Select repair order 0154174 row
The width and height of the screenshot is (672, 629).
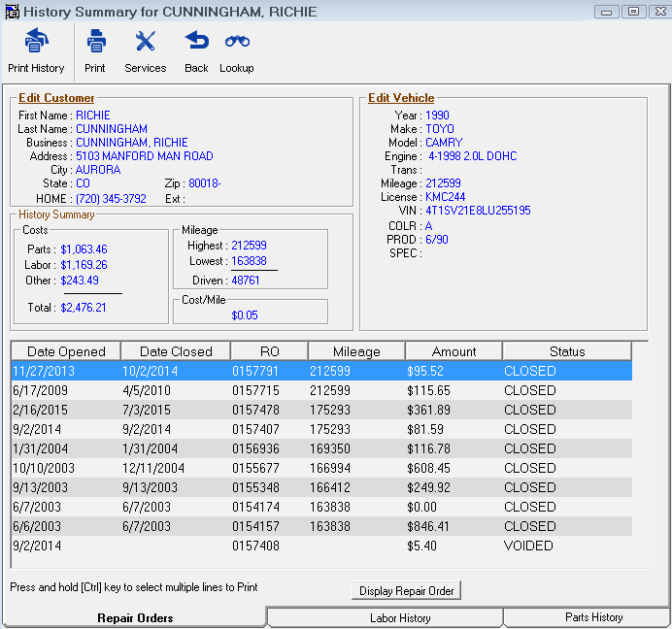(321, 507)
